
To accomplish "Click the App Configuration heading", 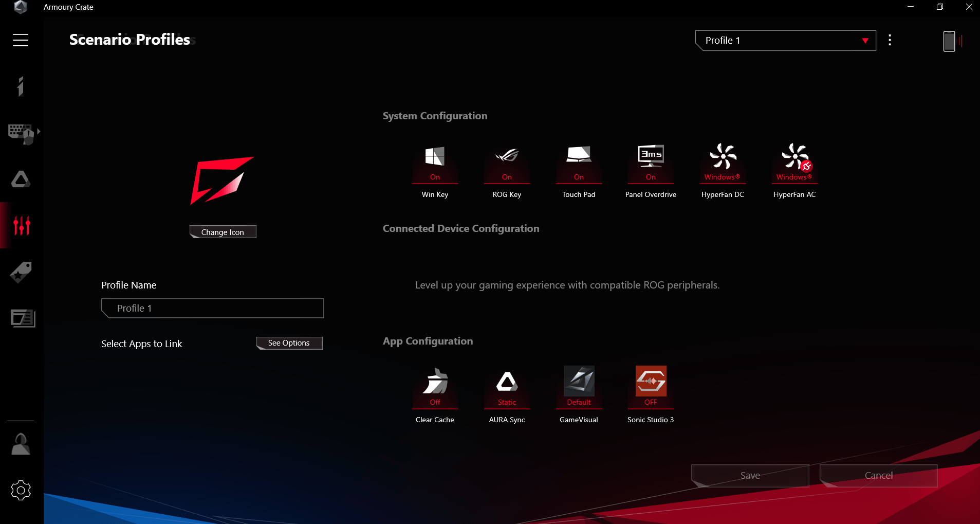I will (428, 341).
